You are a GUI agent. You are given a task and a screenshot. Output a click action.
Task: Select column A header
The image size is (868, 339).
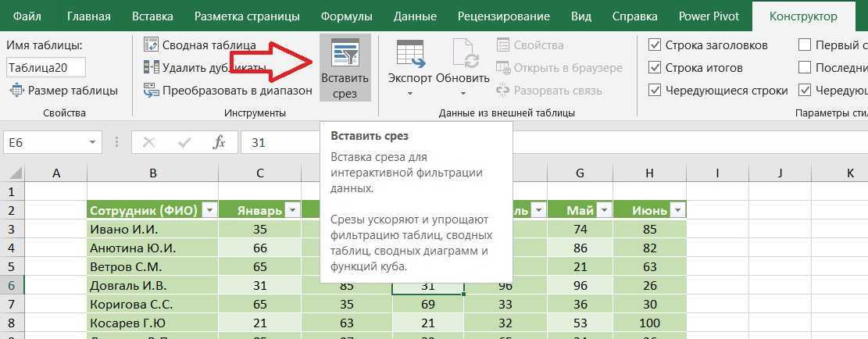pyautogui.click(x=56, y=173)
